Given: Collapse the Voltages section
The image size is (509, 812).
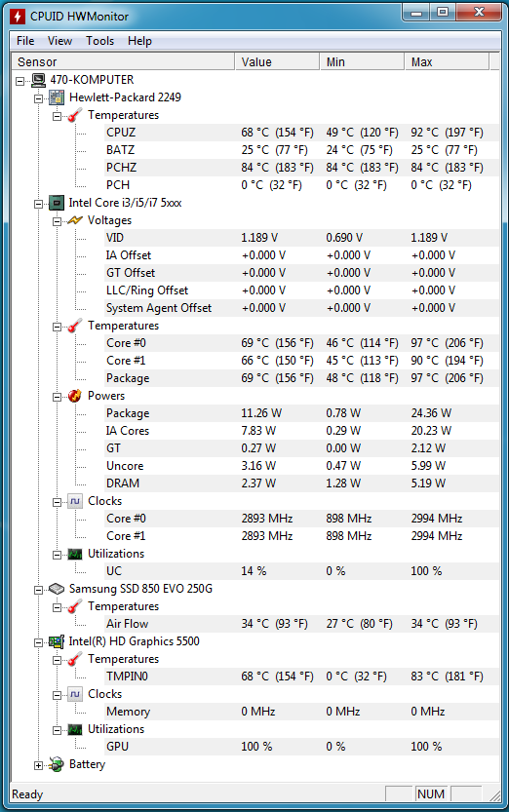Looking at the screenshot, I should pyautogui.click(x=57, y=221).
